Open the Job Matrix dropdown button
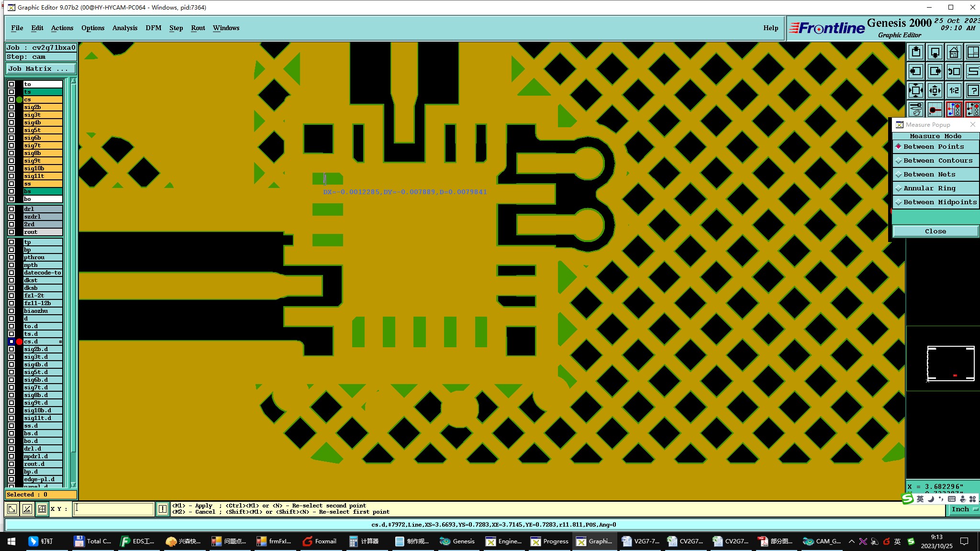980x551 pixels. [x=41, y=69]
